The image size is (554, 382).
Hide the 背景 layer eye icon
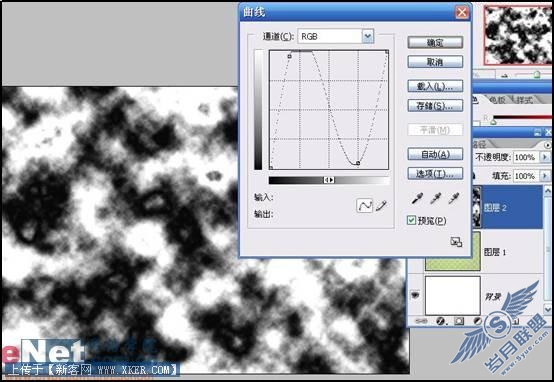(x=415, y=294)
